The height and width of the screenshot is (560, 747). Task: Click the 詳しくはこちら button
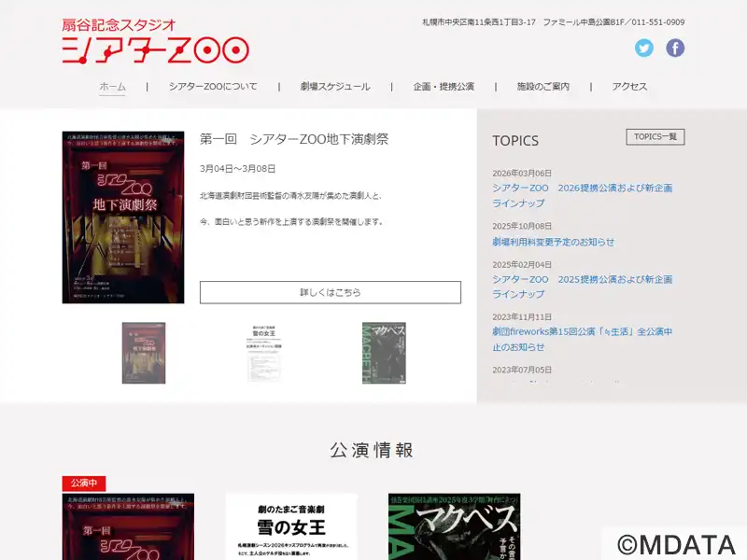click(x=331, y=292)
